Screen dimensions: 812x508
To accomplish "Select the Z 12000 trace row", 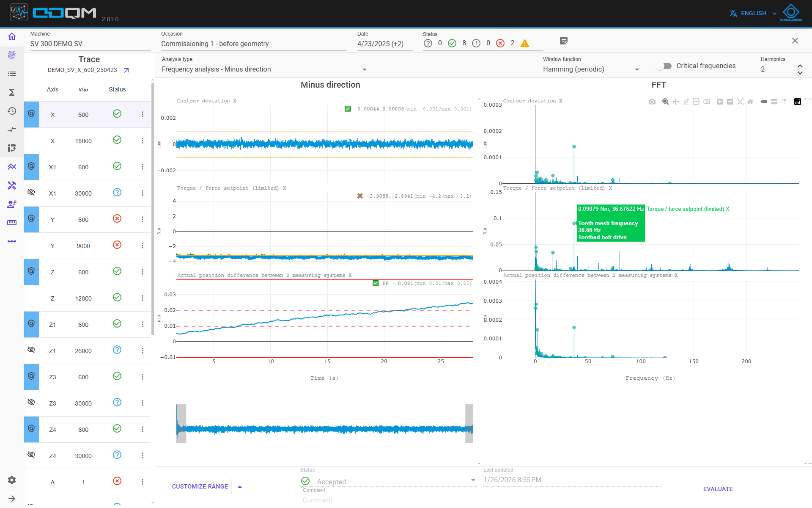I will (88, 298).
